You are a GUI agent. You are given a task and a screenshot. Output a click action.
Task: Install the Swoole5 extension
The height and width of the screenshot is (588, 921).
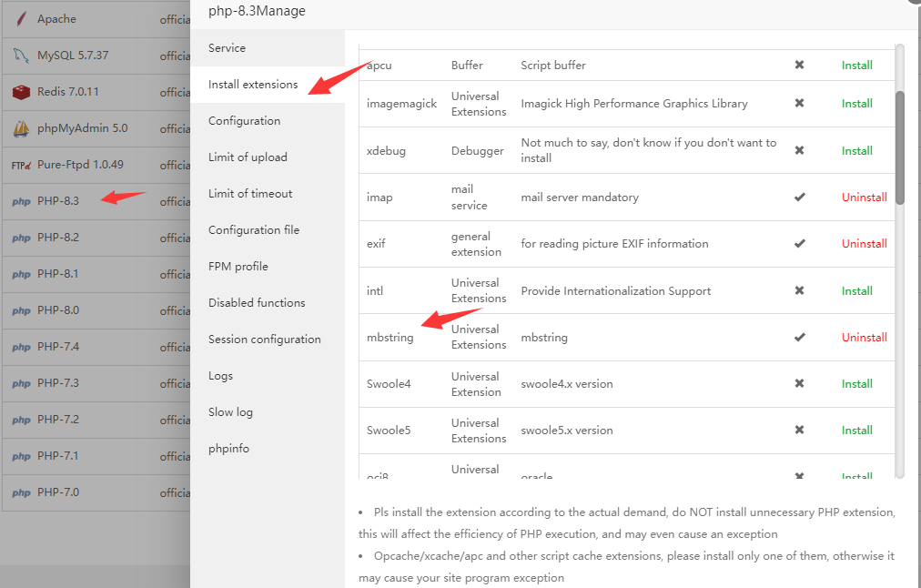(856, 430)
